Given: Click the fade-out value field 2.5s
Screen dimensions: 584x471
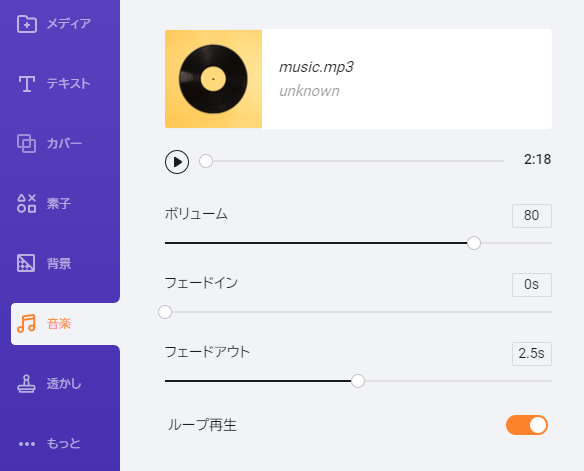Looking at the screenshot, I should (532, 354).
